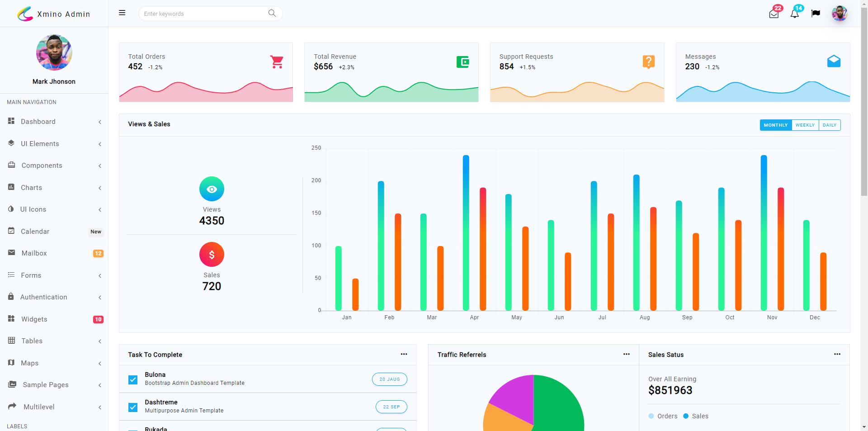Open Task To Complete options menu dots
The height and width of the screenshot is (431, 868).
tap(404, 354)
